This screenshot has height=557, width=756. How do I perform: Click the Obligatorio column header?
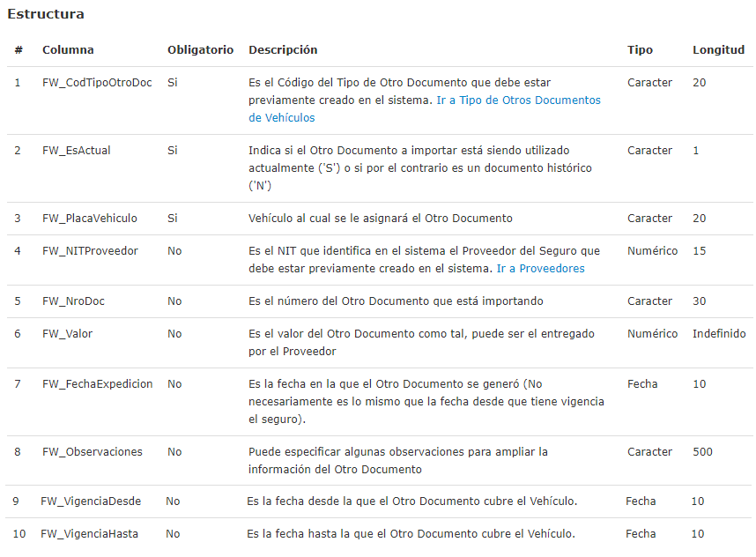pos(200,50)
